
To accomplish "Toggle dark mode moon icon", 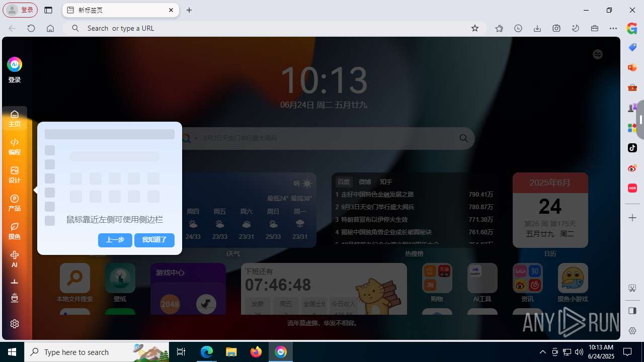I will [576, 28].
